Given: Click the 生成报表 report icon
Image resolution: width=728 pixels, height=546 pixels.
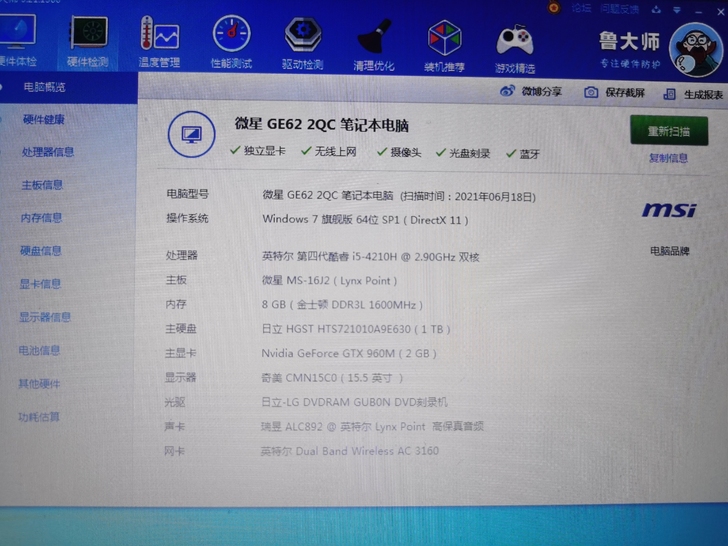Looking at the screenshot, I should point(669,94).
